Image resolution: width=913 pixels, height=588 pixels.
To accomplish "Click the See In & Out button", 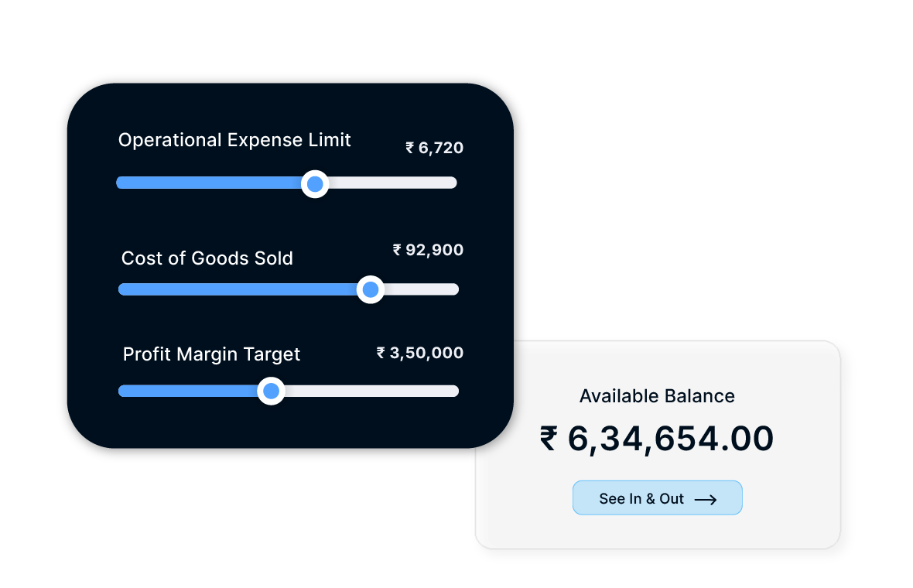I will [658, 497].
